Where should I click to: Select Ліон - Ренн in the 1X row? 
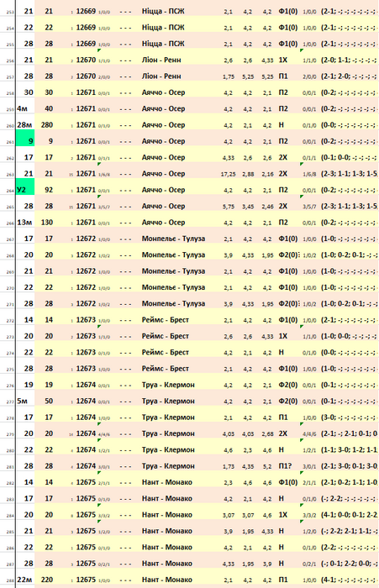pyautogui.click(x=161, y=60)
